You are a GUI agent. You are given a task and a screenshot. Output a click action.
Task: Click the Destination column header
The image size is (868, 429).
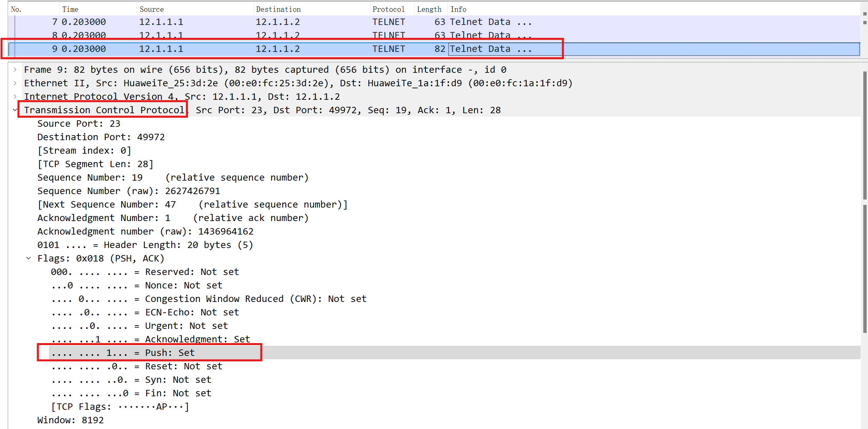tap(278, 9)
